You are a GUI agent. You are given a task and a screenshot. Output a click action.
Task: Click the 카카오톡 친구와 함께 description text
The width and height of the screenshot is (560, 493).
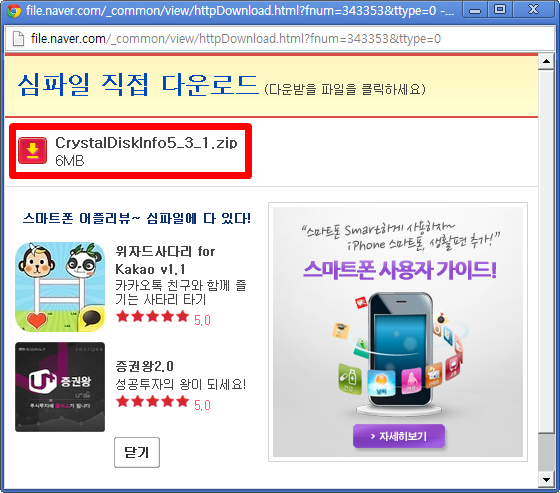[181, 292]
